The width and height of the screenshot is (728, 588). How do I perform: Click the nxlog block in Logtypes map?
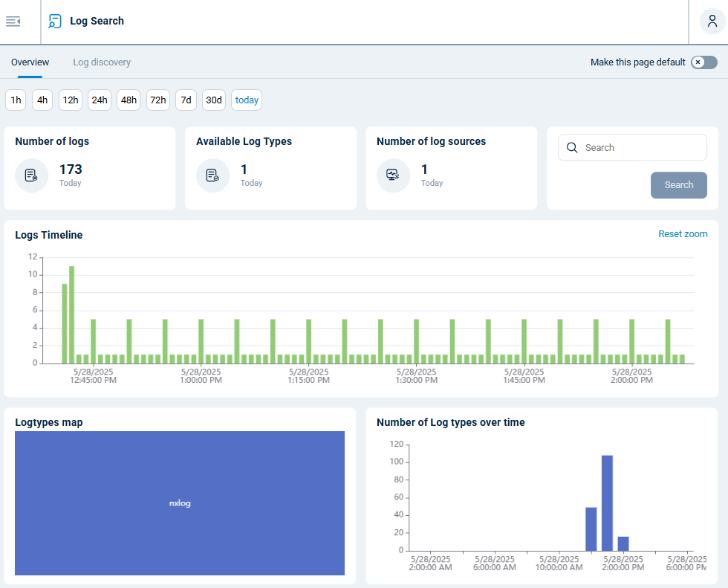point(179,503)
